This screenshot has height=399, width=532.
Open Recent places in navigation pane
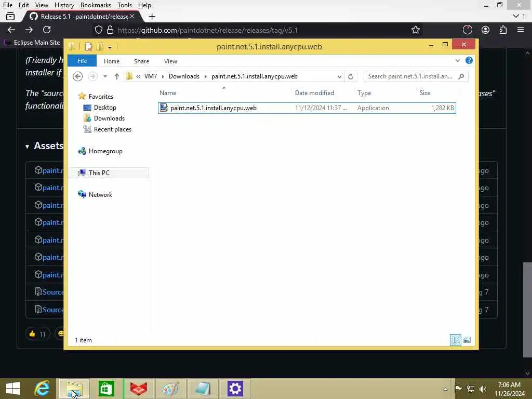coord(112,129)
